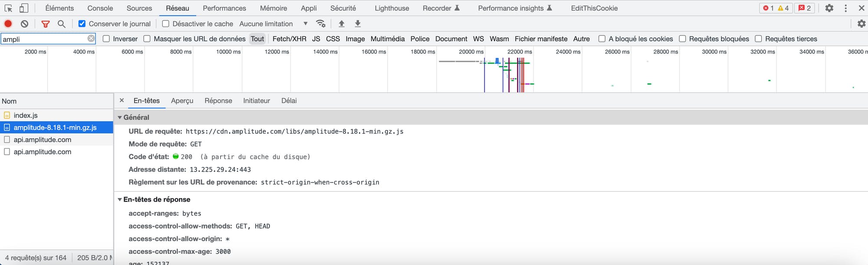
Task: Open the Éléments panel tab
Action: pos(59,8)
